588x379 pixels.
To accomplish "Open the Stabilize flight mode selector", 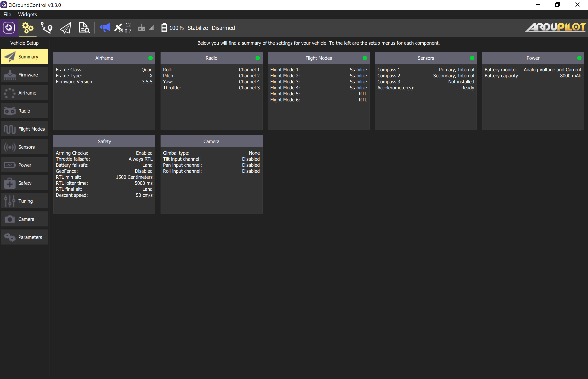I will [198, 28].
